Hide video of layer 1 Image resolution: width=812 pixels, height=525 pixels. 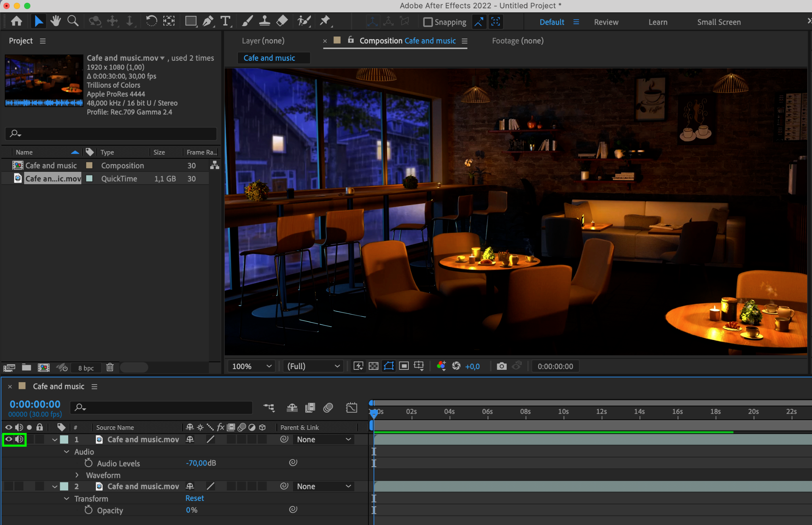point(8,439)
